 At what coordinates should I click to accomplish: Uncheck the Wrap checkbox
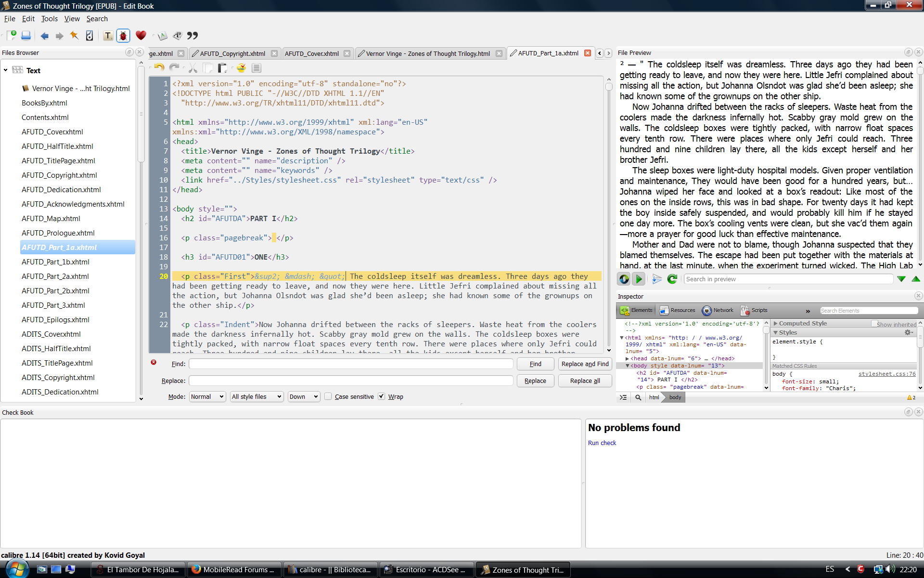tap(382, 396)
